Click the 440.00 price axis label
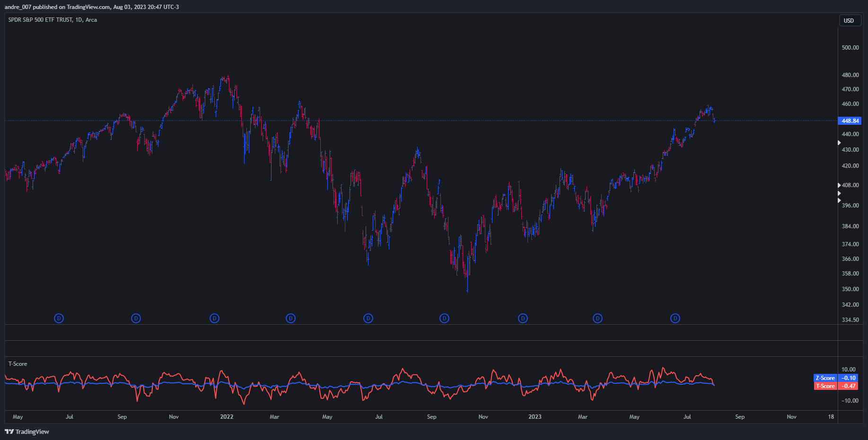Image resolution: width=868 pixels, height=440 pixels. tap(850, 134)
